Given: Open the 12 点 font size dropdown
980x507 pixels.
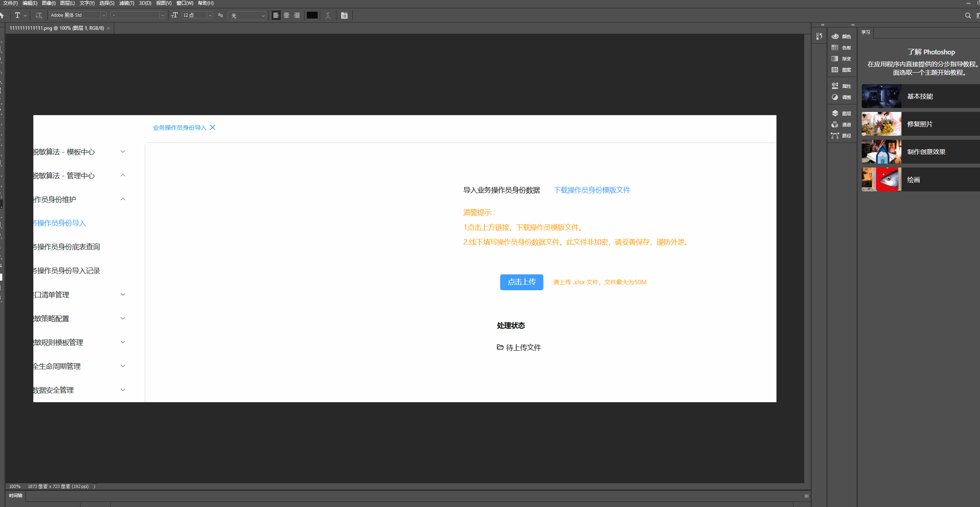Looking at the screenshot, I should tap(210, 15).
